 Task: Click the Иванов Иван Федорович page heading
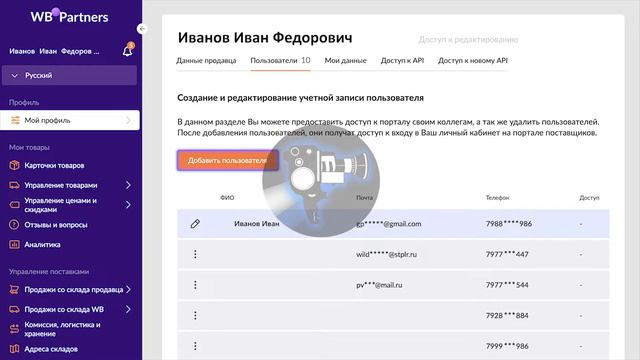click(x=265, y=38)
